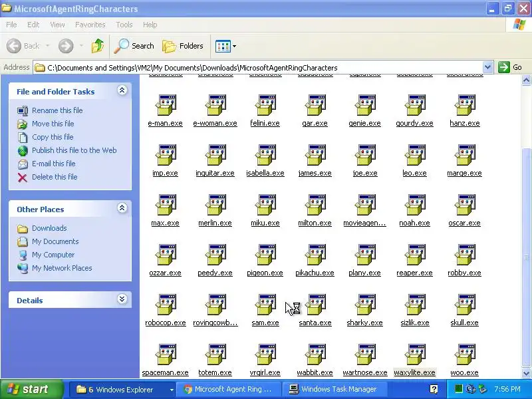Select the oscar.exe file icon
Image resolution: width=532 pixels, height=399 pixels.
click(465, 205)
